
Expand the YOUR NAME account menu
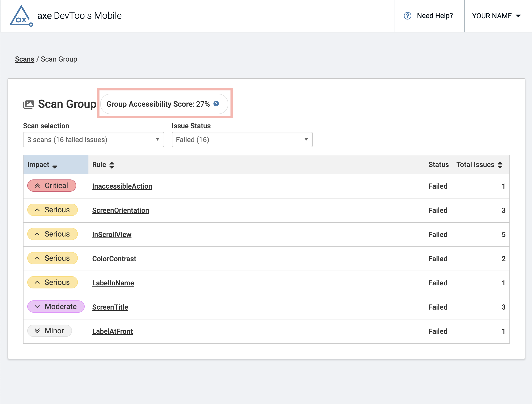496,16
